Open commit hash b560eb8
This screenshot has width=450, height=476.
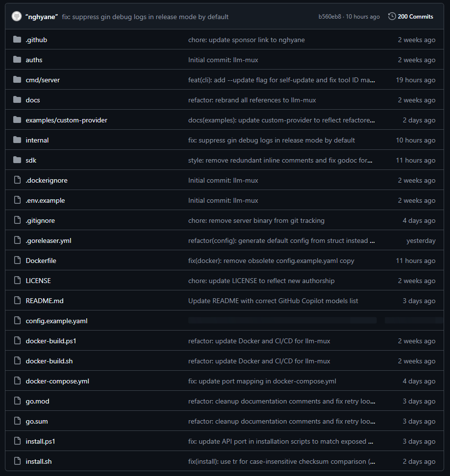coord(329,17)
